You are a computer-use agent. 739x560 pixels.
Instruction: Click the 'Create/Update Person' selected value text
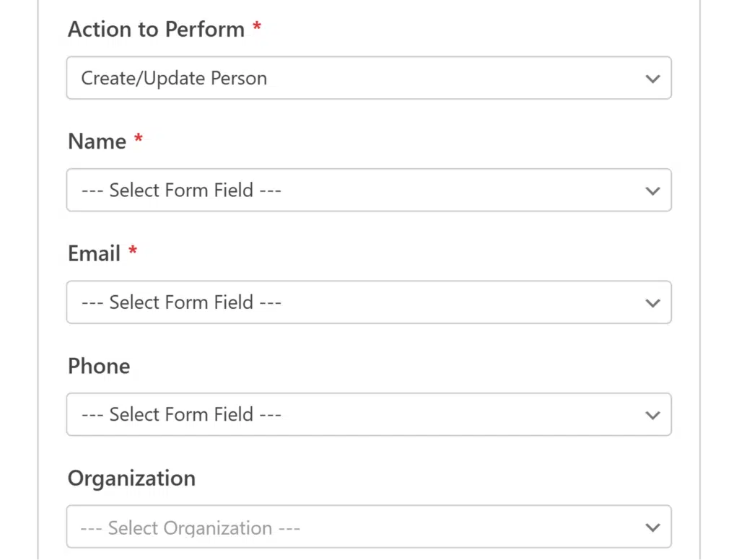pos(174,78)
